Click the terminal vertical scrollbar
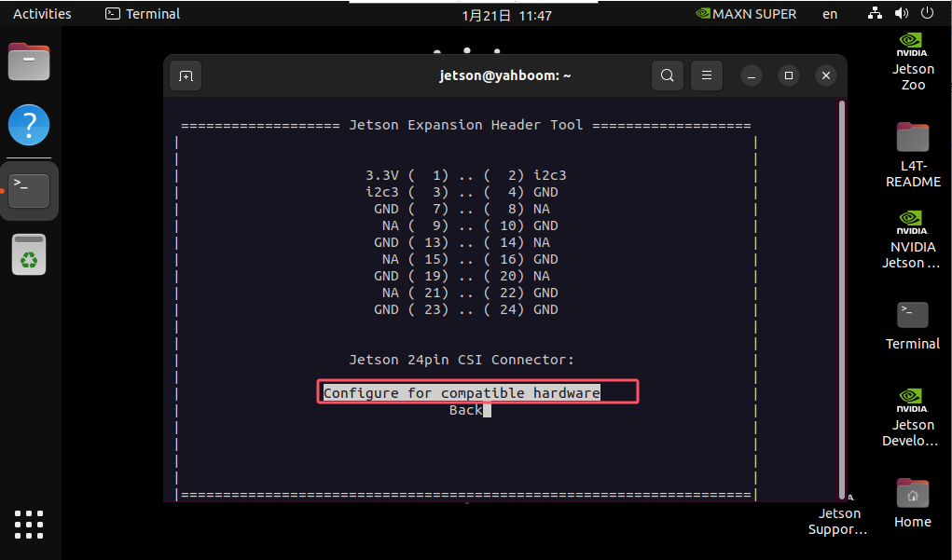The height and width of the screenshot is (560, 952). (841, 300)
